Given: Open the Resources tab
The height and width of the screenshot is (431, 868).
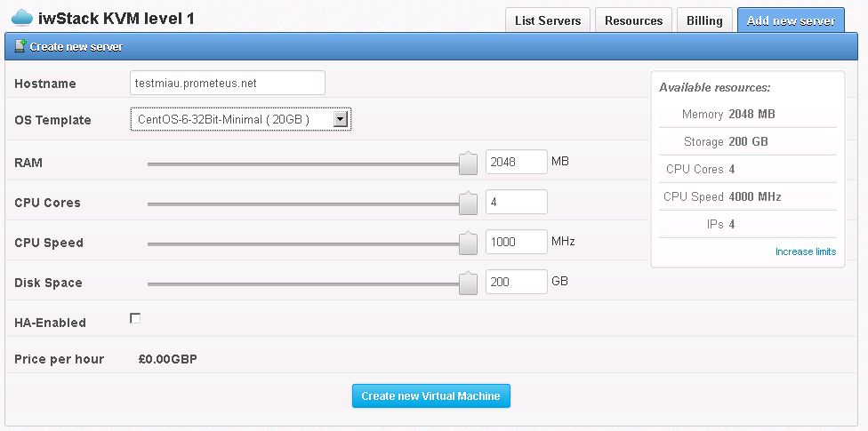Looking at the screenshot, I should click(633, 21).
